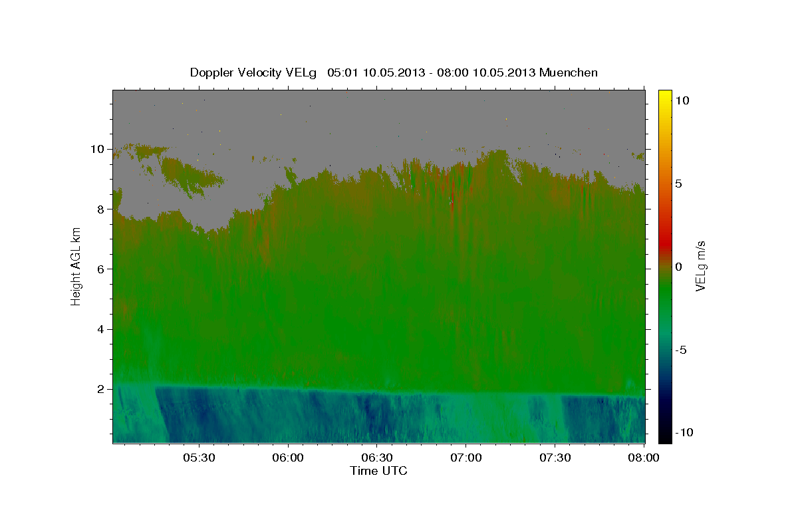Click the 05:30 time tick label
This screenshot has height=532, width=798.
tap(199, 458)
